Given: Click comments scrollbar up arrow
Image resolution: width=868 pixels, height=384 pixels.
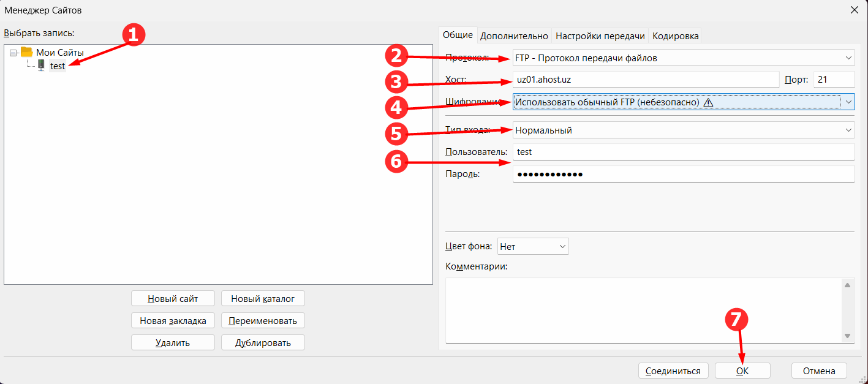Looking at the screenshot, I should (848, 285).
